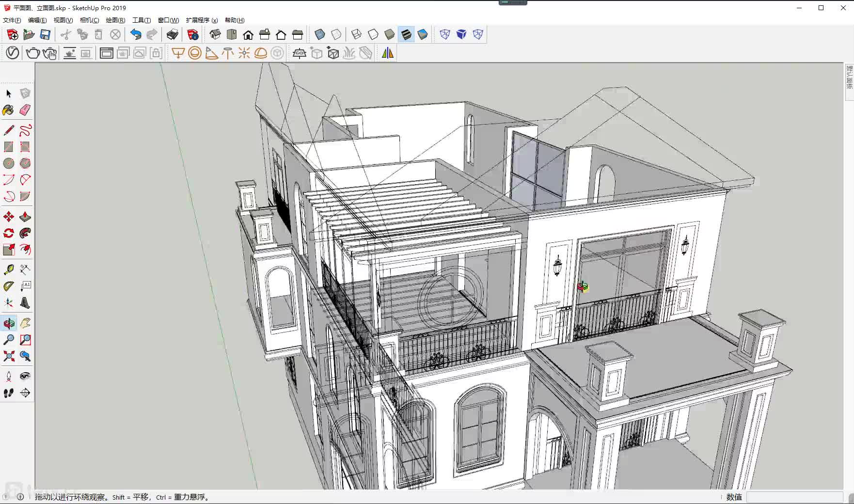Screen dimensions: 854x504
Task: Switch to wireframe face style
Action: (357, 34)
